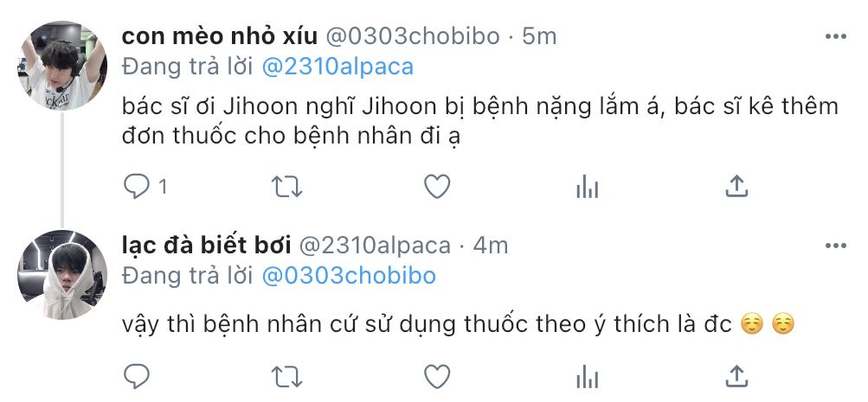Share the second tweet by @2310alpaca
The image size is (868, 402).
coord(736,377)
